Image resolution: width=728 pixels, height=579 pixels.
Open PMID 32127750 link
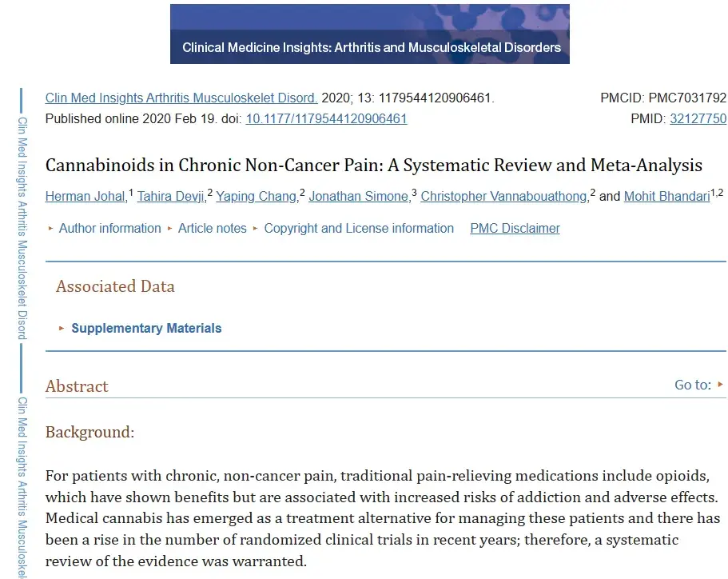point(698,119)
